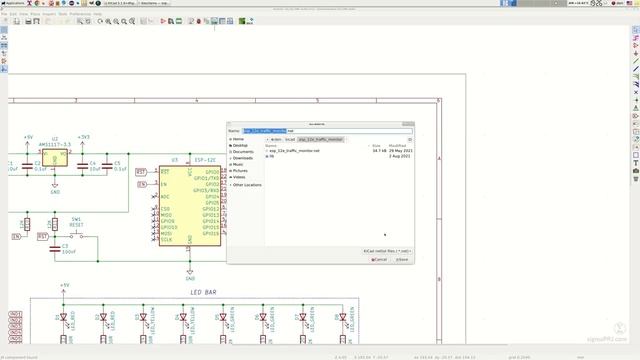Click the Refresh view toolbar icon
640x360 pixels.
click(x=100, y=21)
